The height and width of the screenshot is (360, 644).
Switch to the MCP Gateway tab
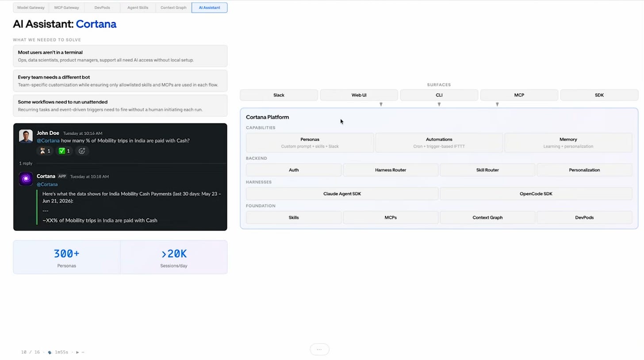pos(67,8)
